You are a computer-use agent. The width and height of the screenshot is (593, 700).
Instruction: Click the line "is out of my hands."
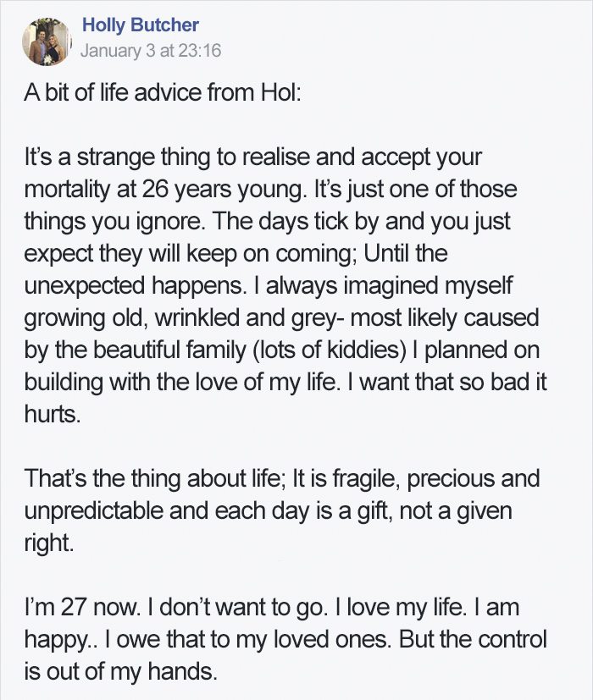point(120,671)
